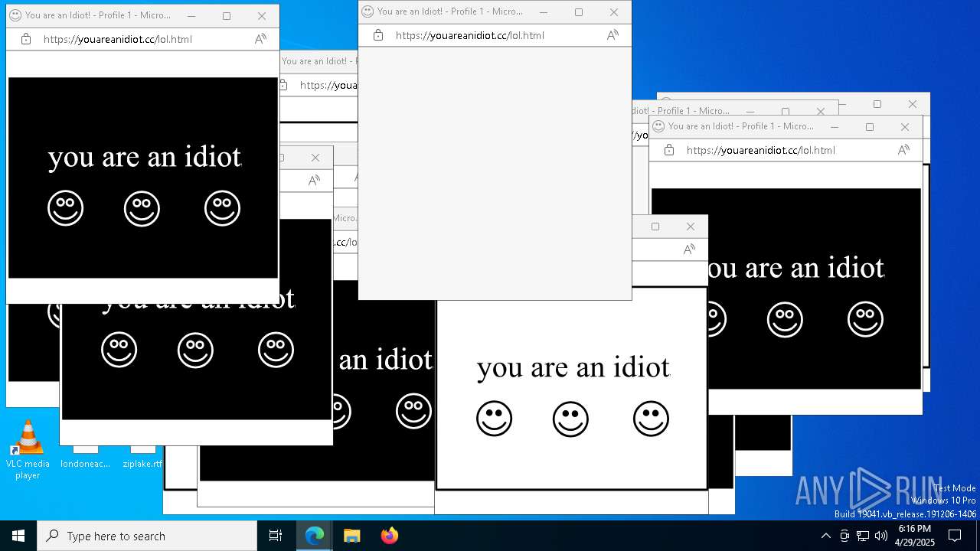Maximize the blank center browser window
980x551 pixels.
click(x=579, y=12)
